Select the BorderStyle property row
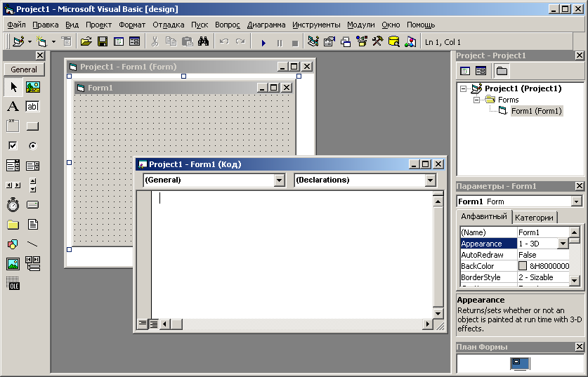Viewport: 588px width, 377px height. 515,277
